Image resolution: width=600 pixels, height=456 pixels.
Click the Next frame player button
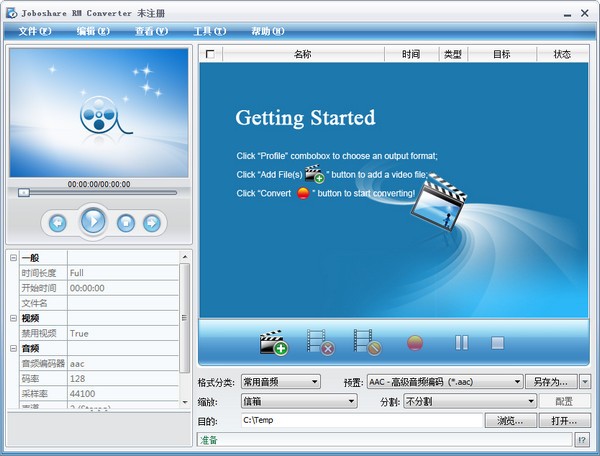152,222
